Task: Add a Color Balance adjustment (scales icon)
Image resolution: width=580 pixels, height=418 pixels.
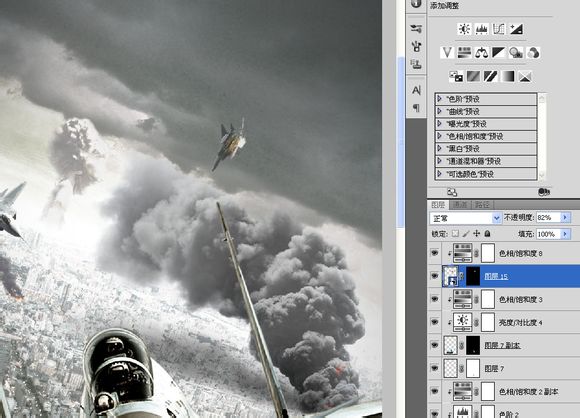Action: [481, 53]
